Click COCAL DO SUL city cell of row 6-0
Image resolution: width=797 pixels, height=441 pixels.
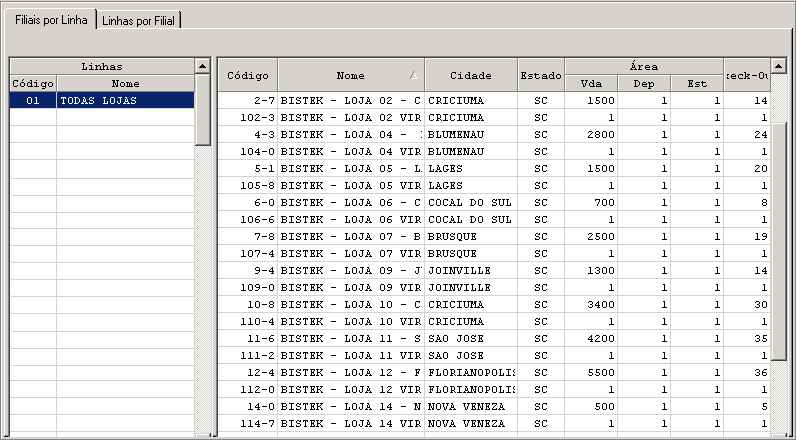(x=471, y=203)
